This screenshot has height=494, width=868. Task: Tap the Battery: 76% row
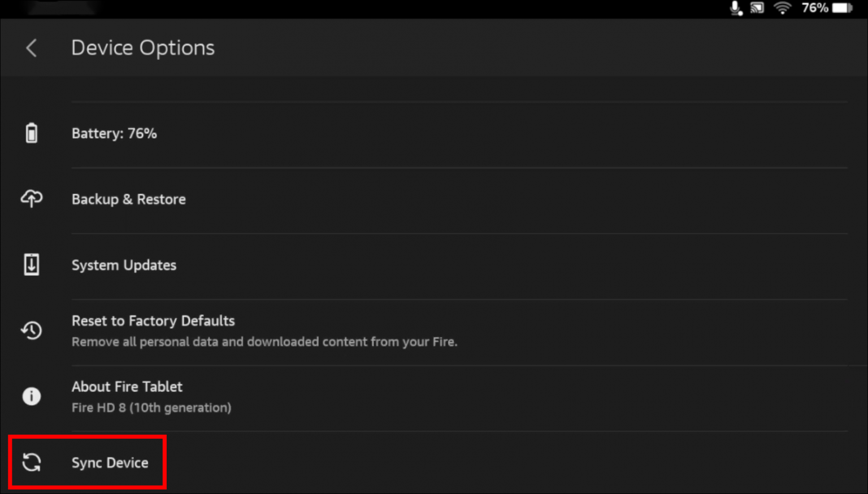(114, 133)
